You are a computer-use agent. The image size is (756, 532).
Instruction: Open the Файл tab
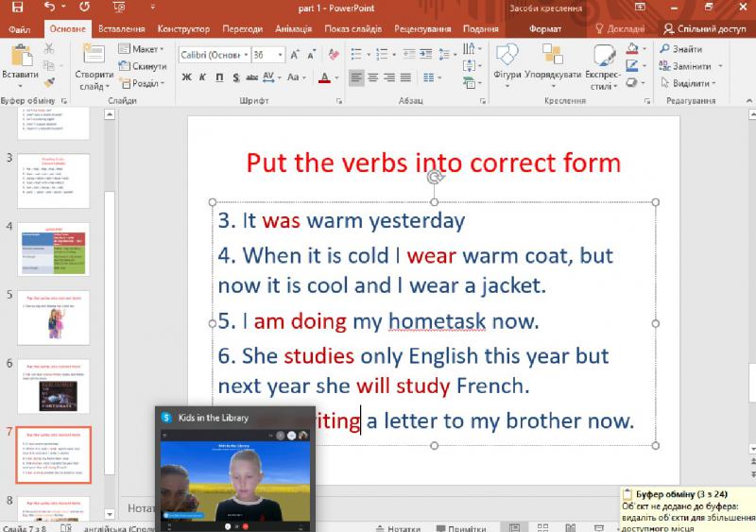(19, 29)
